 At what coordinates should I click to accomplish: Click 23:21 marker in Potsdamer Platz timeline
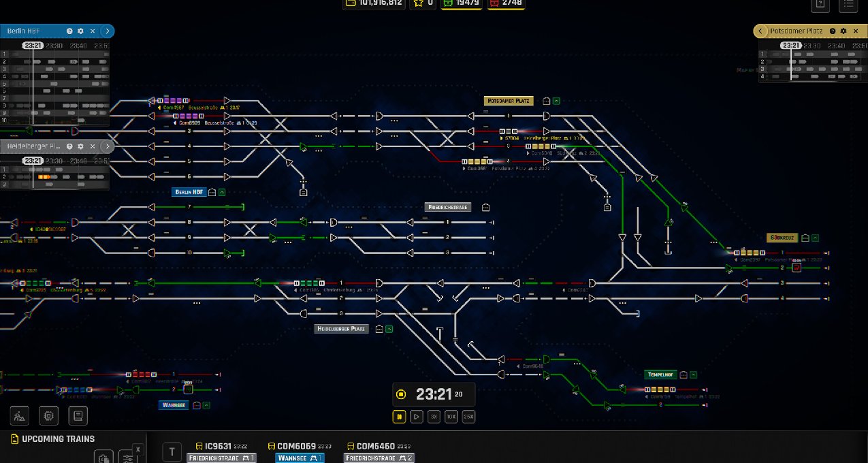coord(790,46)
